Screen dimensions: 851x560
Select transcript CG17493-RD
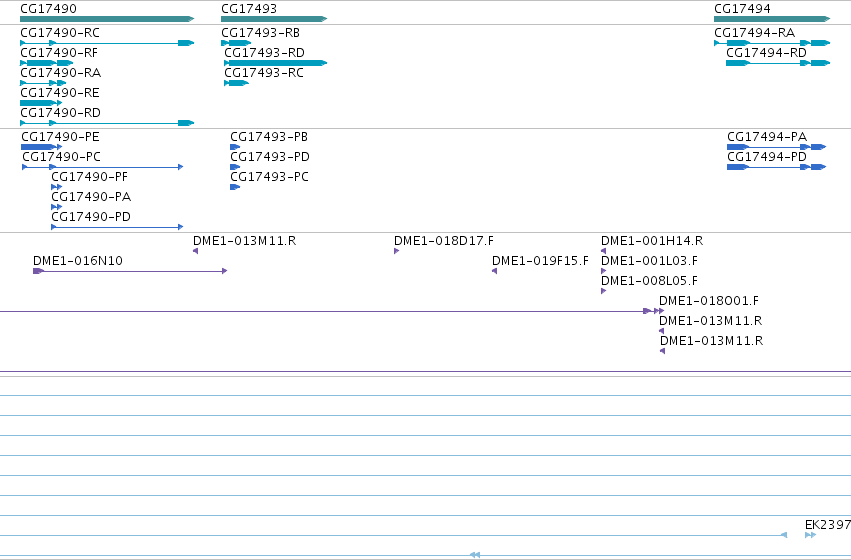pyautogui.click(x=276, y=63)
